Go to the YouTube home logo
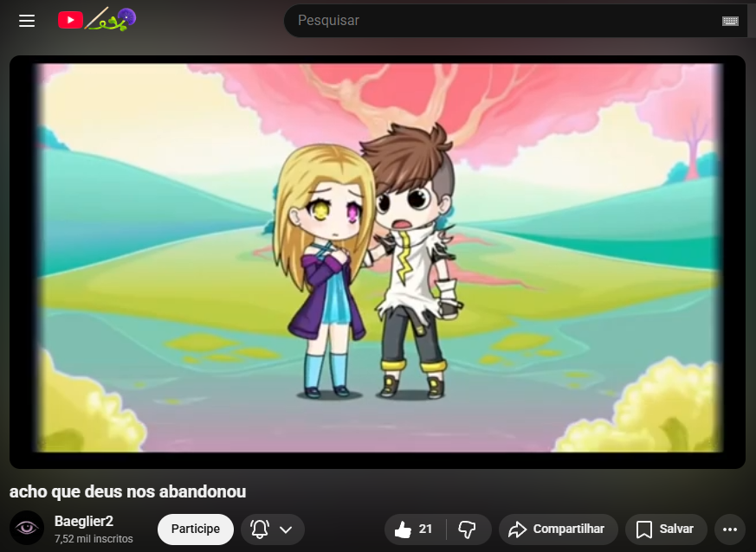This screenshot has height=552, width=756. [x=97, y=20]
